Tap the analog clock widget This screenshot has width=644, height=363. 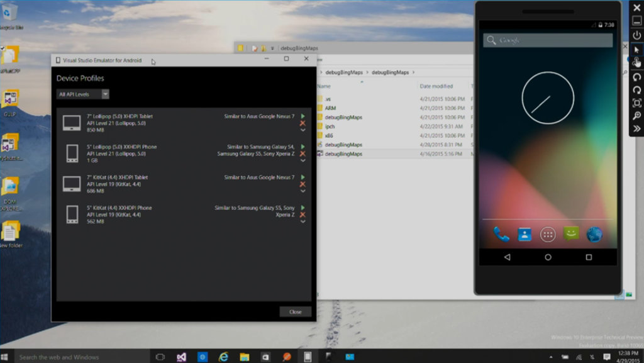(x=548, y=98)
